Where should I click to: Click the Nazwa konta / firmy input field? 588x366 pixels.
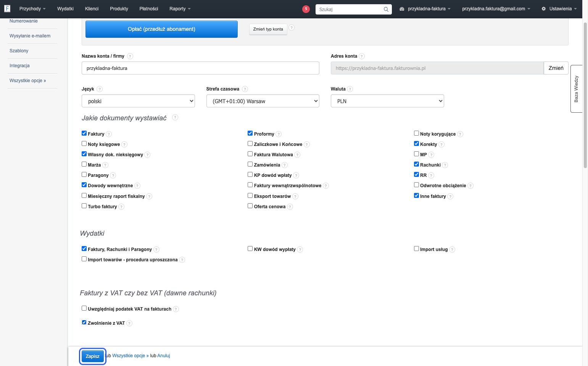[x=200, y=68]
